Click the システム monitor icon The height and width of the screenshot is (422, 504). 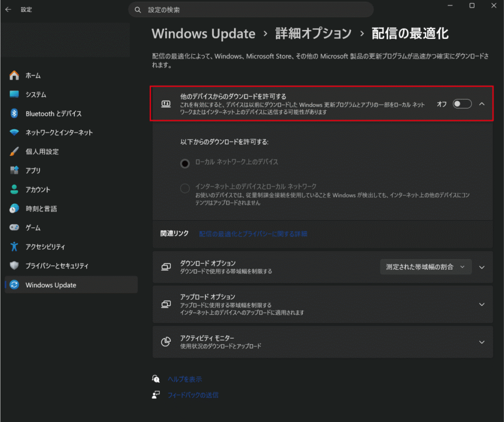(14, 95)
